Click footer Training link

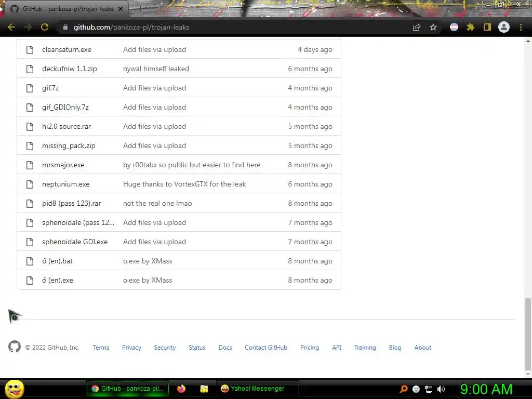tap(365, 348)
